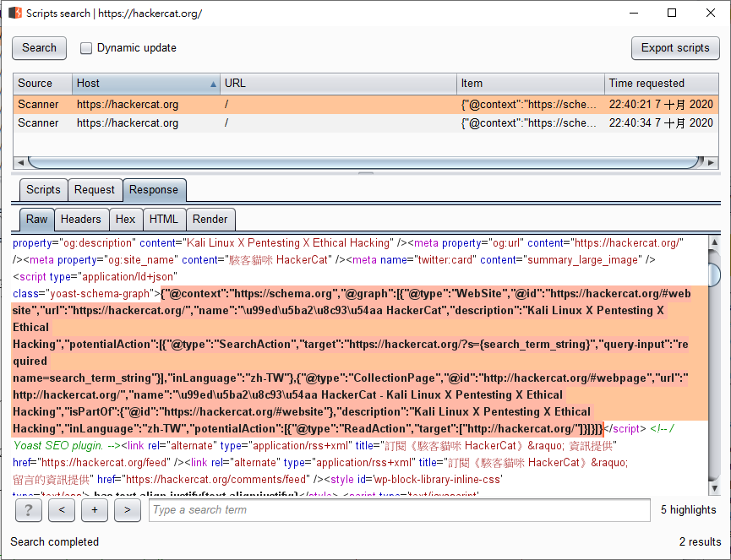Click response pane scroll down arrow

714,488
